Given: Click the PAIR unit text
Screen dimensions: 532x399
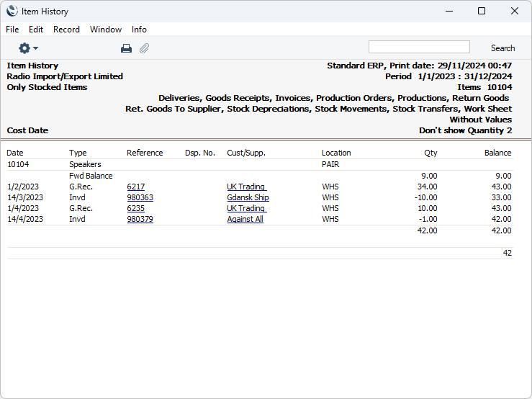Looking at the screenshot, I should (x=330, y=164).
